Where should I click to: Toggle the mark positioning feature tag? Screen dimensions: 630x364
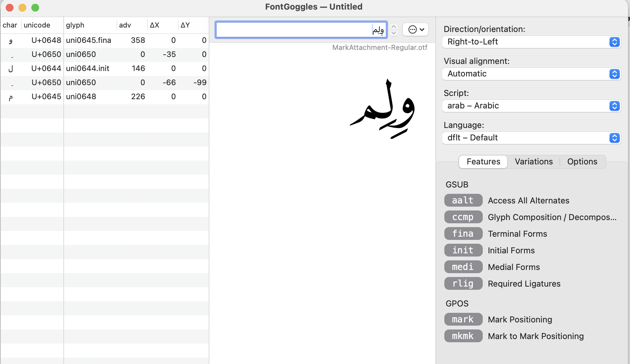tap(463, 320)
